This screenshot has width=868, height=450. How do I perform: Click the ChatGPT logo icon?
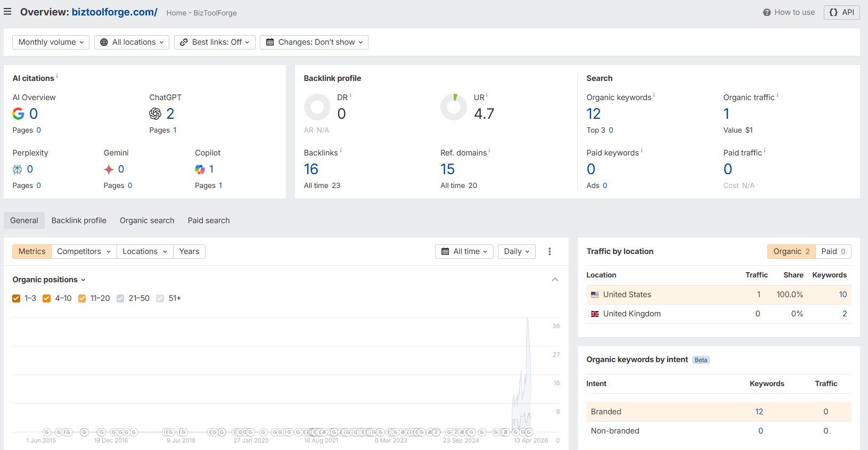click(x=155, y=113)
